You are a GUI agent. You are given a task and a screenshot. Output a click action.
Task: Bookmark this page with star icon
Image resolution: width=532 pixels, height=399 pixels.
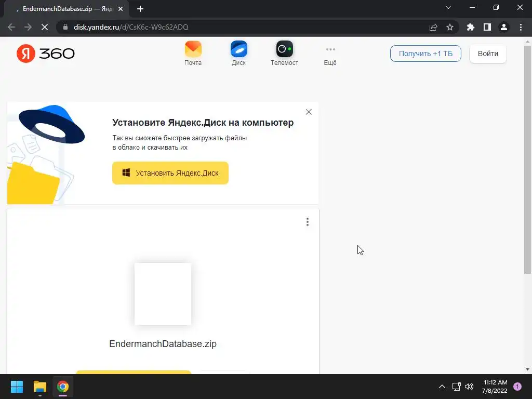[x=450, y=27]
